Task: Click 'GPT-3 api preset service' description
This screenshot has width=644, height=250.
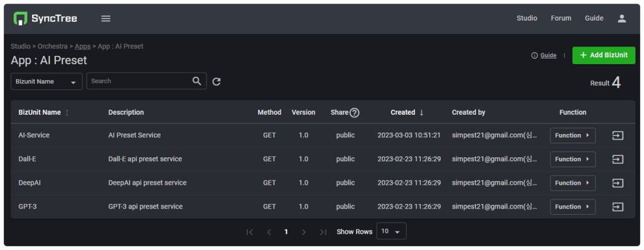Action: coord(145,207)
